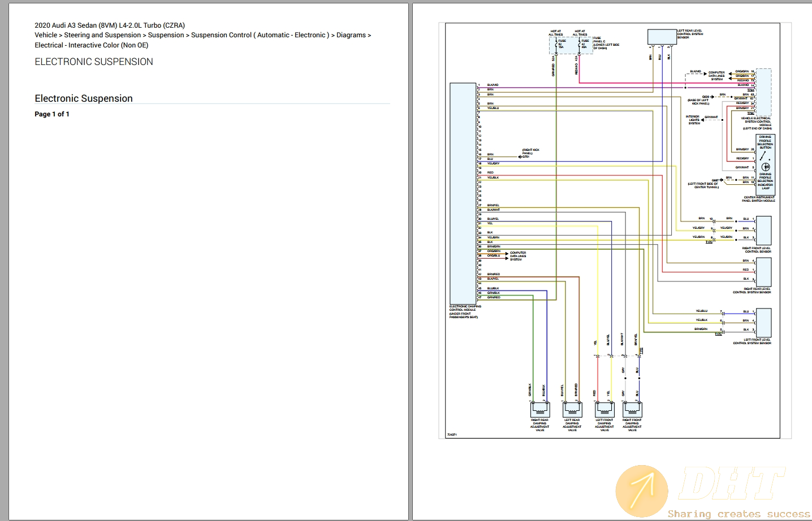Image resolution: width=812 pixels, height=521 pixels.
Task: Click the 'RIGHT FRONT LEVEL CONTROL SENSOR' label
Action: (x=758, y=250)
